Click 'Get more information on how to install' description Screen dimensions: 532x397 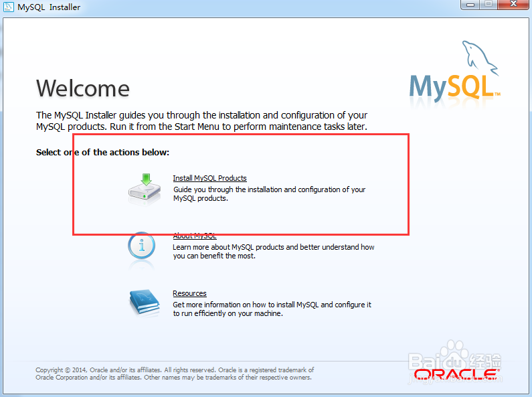point(272,309)
